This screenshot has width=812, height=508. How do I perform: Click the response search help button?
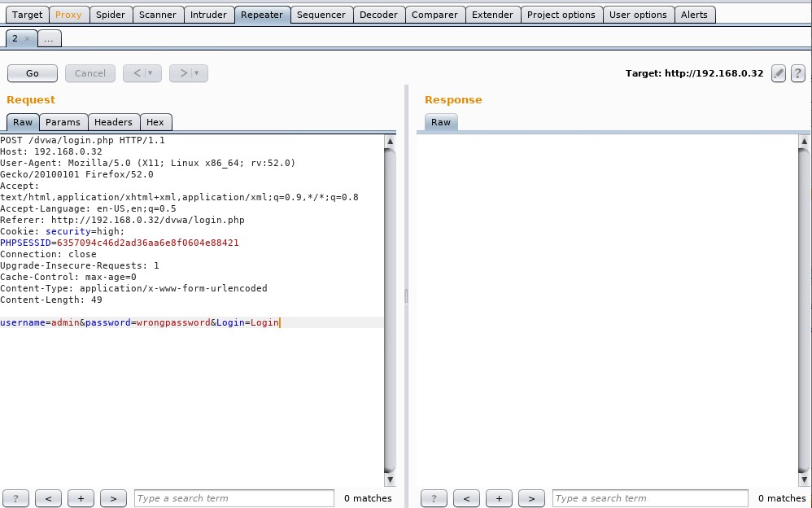coord(434,498)
